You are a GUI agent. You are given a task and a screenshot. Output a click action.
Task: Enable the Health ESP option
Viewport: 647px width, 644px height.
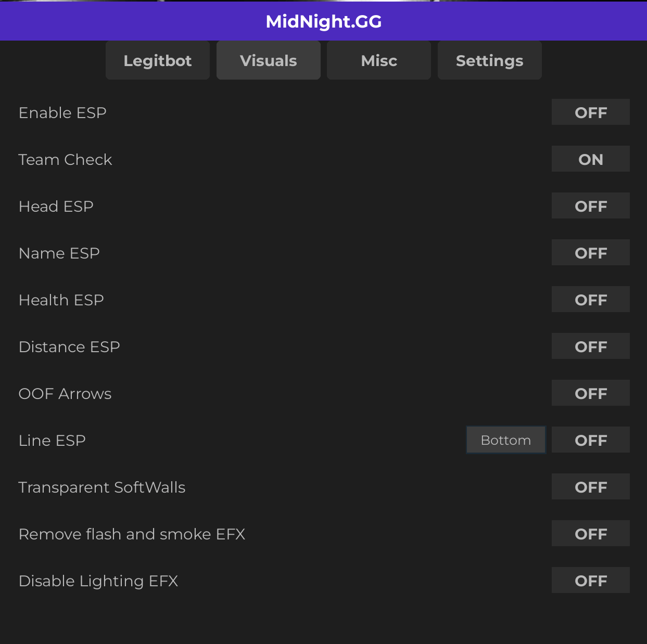[x=591, y=300]
